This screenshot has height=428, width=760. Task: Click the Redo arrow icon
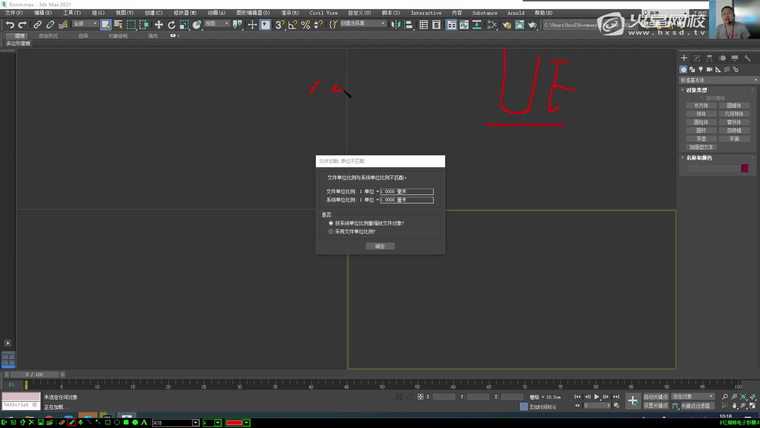(x=22, y=24)
